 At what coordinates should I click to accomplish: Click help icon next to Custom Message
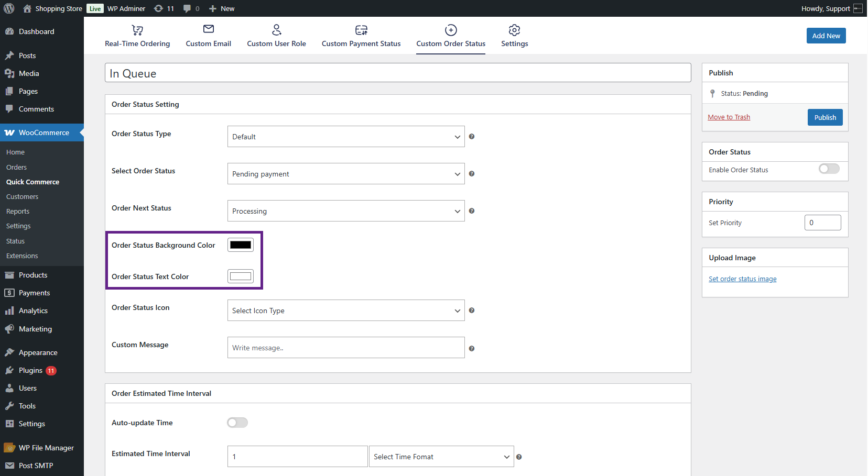point(472,349)
